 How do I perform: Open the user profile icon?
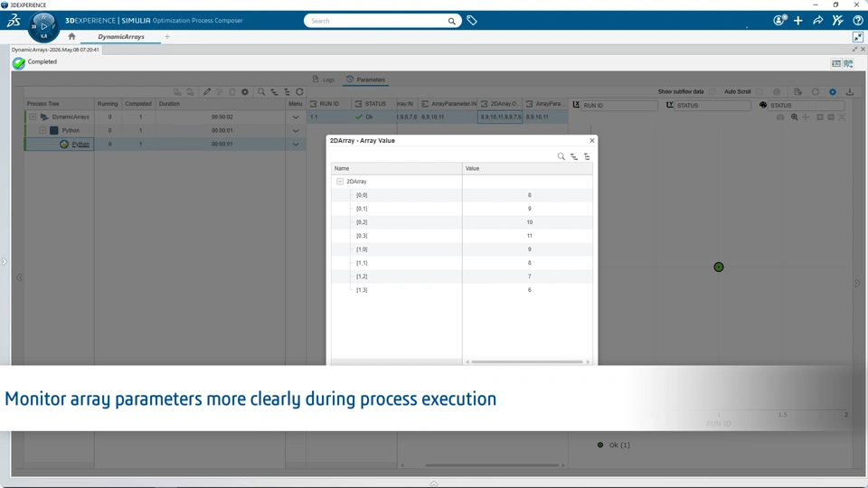tap(779, 21)
